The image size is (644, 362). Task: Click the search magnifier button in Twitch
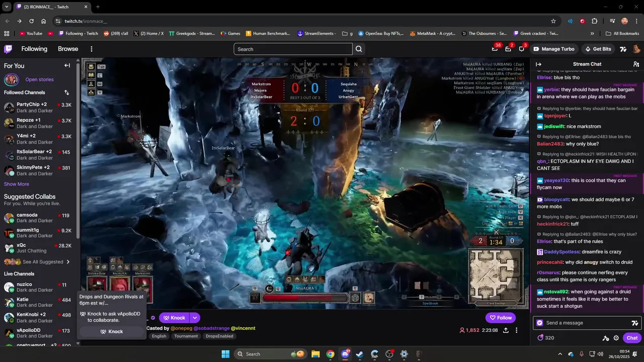point(359,49)
